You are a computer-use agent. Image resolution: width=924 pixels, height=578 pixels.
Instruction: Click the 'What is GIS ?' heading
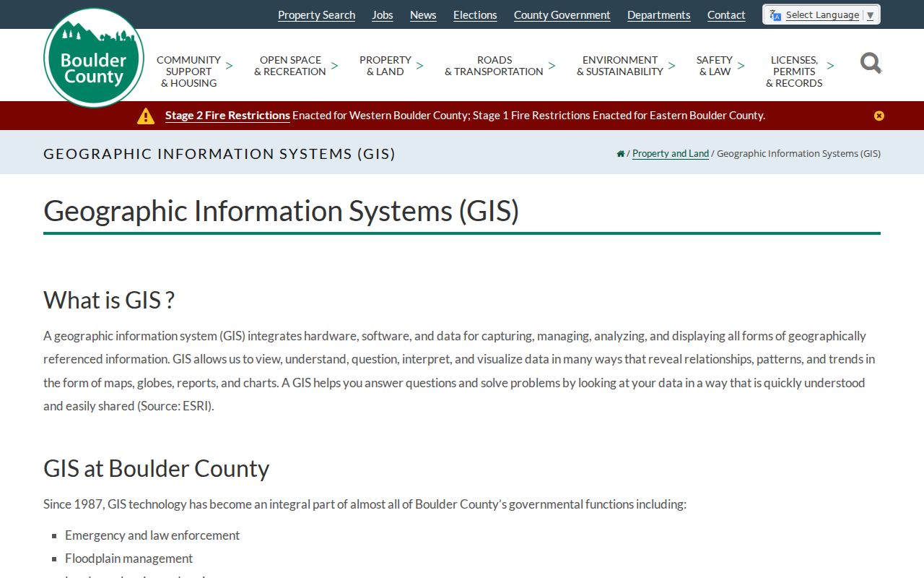point(109,300)
